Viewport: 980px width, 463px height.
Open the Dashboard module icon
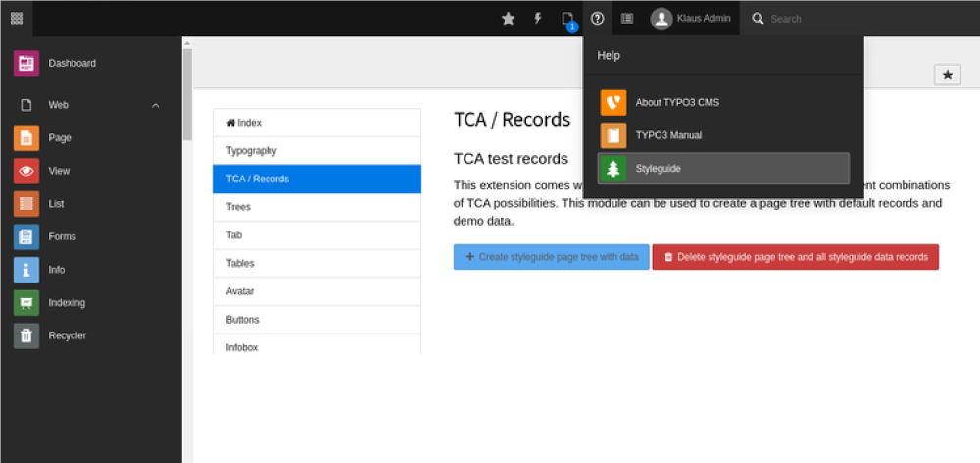pos(26,63)
